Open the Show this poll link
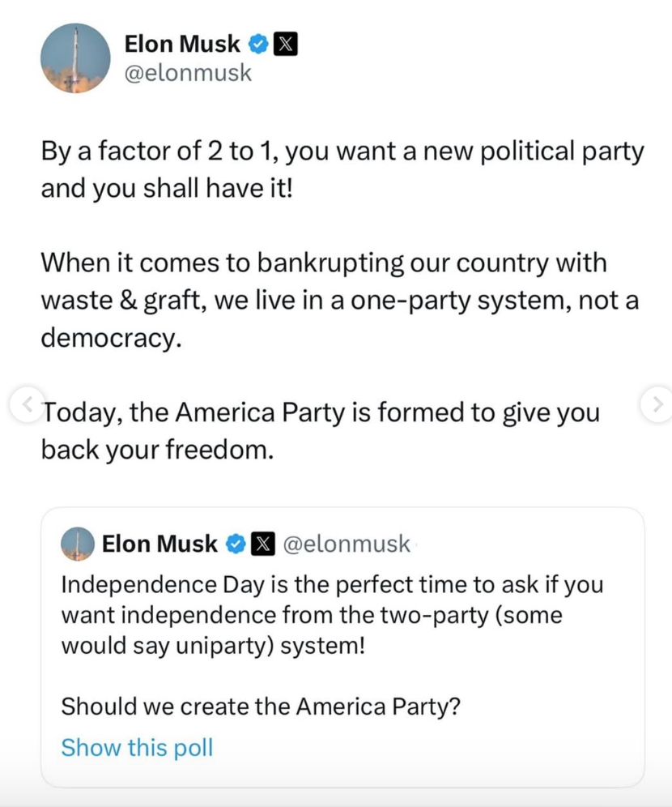The height and width of the screenshot is (807, 672). tap(137, 746)
